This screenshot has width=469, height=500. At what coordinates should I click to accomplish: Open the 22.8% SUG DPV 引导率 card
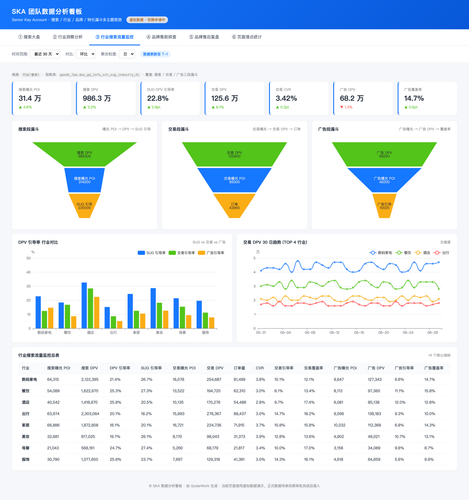(170, 98)
